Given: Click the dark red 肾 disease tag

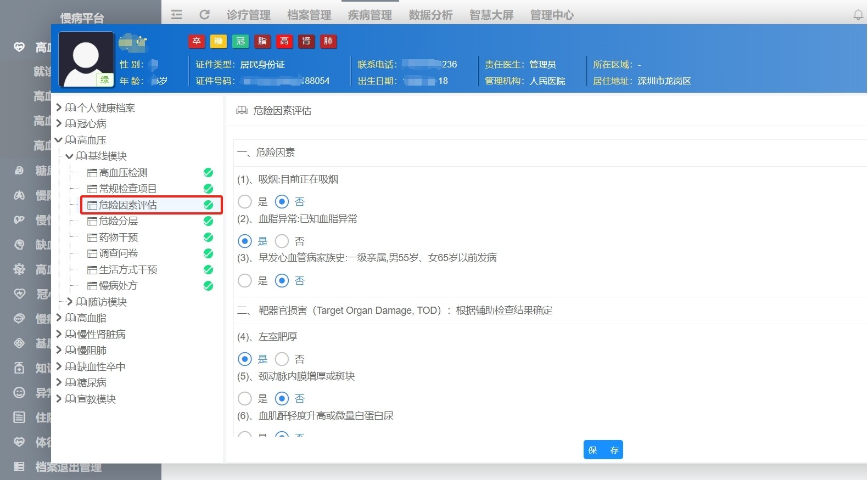Looking at the screenshot, I should 306,41.
